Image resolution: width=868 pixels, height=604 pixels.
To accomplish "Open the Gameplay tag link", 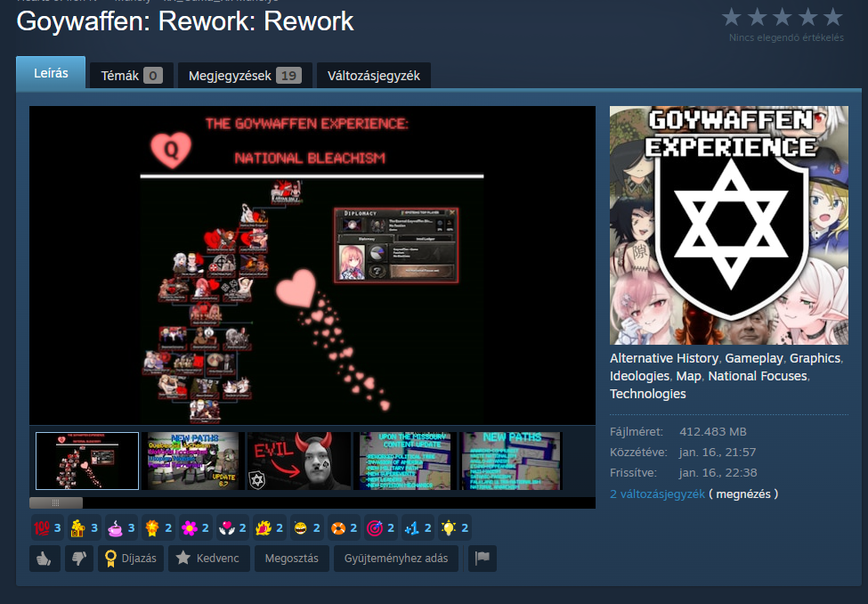I will pos(754,358).
